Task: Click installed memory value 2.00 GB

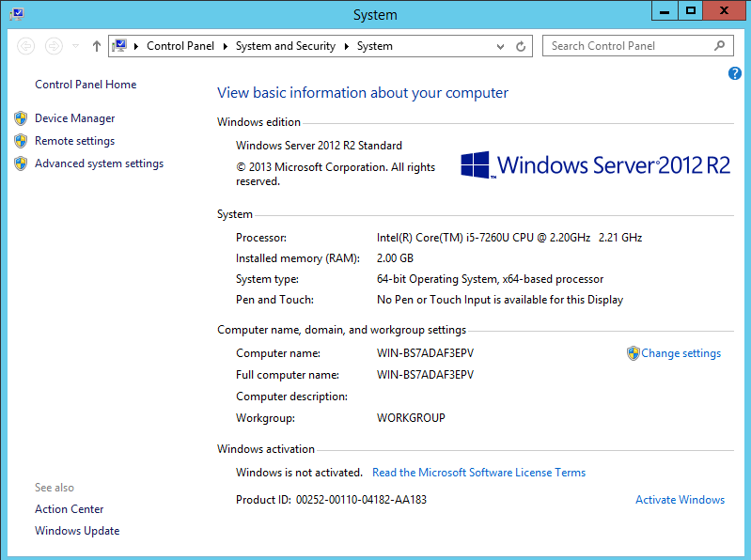Action: (x=395, y=258)
